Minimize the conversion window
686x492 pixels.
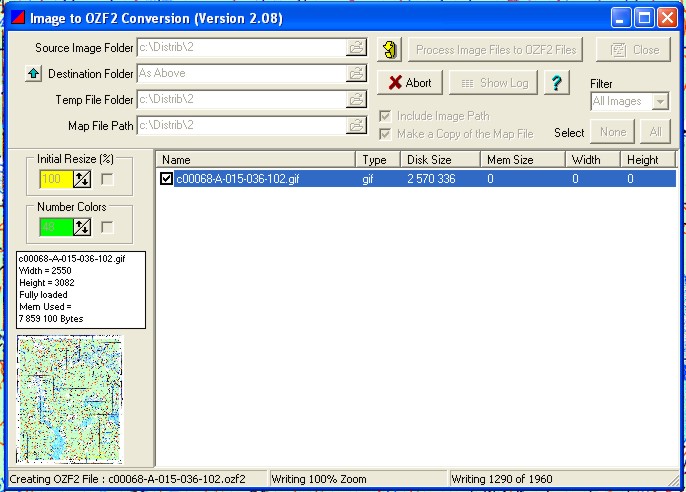(621, 18)
